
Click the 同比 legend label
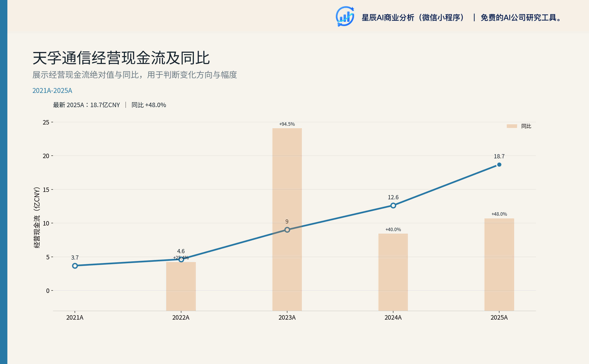coord(526,126)
